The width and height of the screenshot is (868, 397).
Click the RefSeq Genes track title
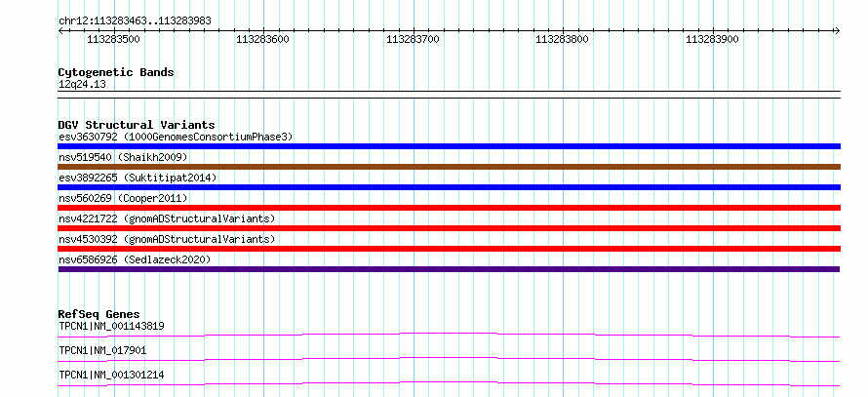pyautogui.click(x=99, y=314)
